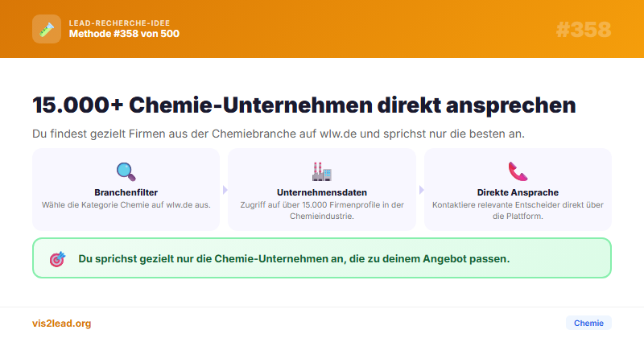
Task: Click the 'LEAD-RECHERCHE-IDEE' label
Action: coord(119,23)
